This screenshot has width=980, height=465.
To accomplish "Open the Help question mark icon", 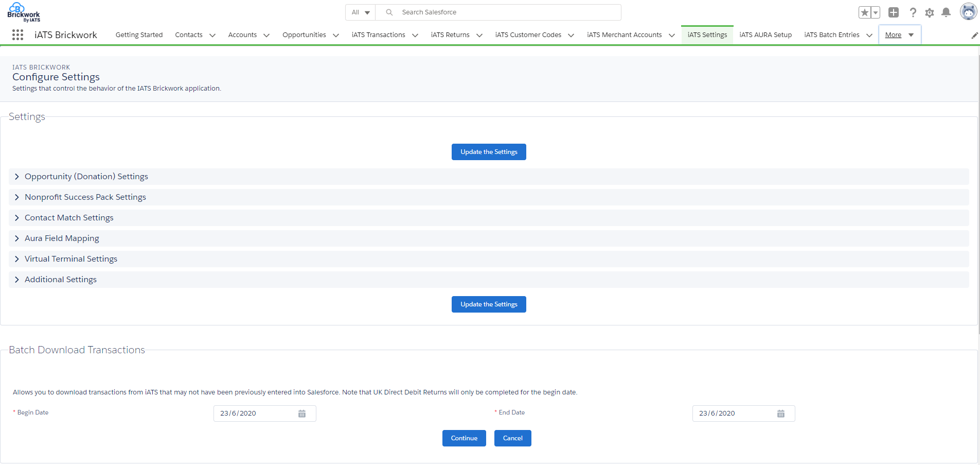I will click(x=913, y=12).
